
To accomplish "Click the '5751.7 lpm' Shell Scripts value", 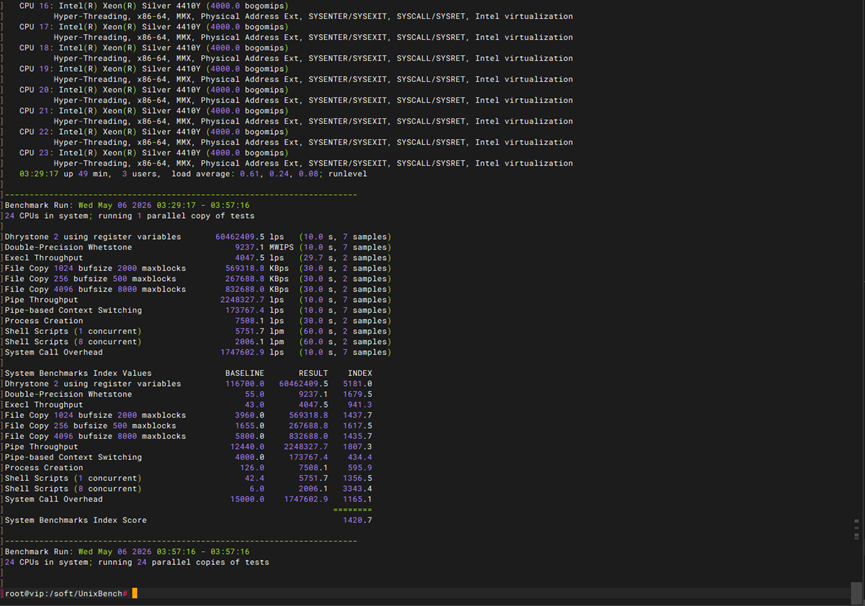I will click(259, 331).
